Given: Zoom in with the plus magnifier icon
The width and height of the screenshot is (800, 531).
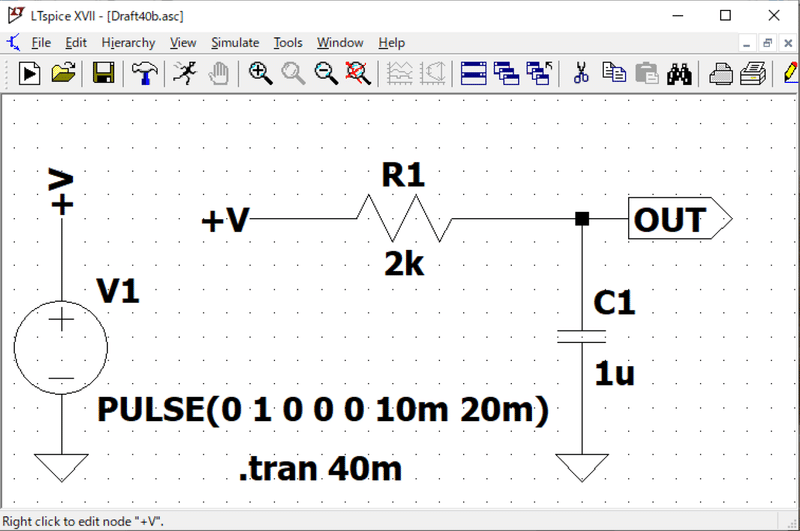Looking at the screenshot, I should [x=260, y=74].
